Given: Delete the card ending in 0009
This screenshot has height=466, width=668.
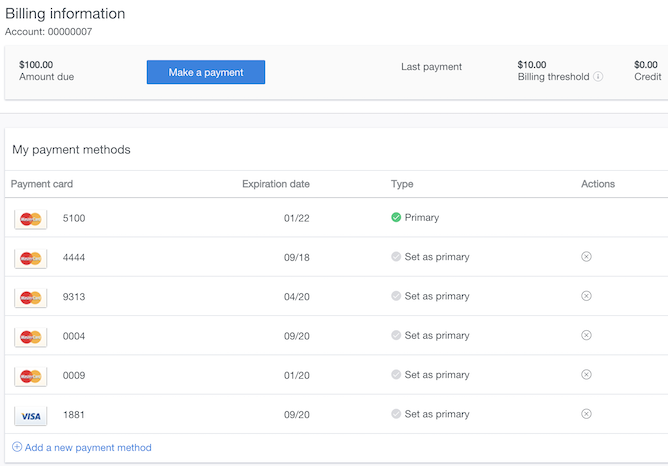Looking at the screenshot, I should coord(586,375).
